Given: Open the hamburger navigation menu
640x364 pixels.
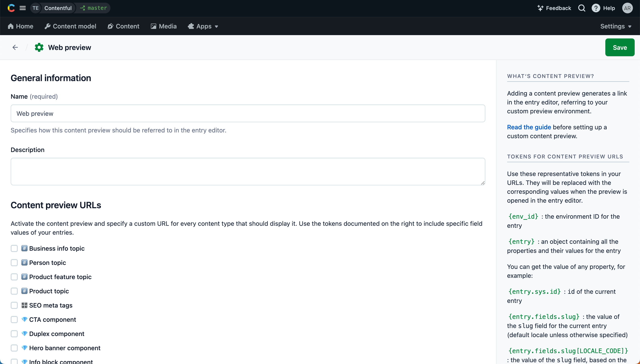Looking at the screenshot, I should 22,8.
